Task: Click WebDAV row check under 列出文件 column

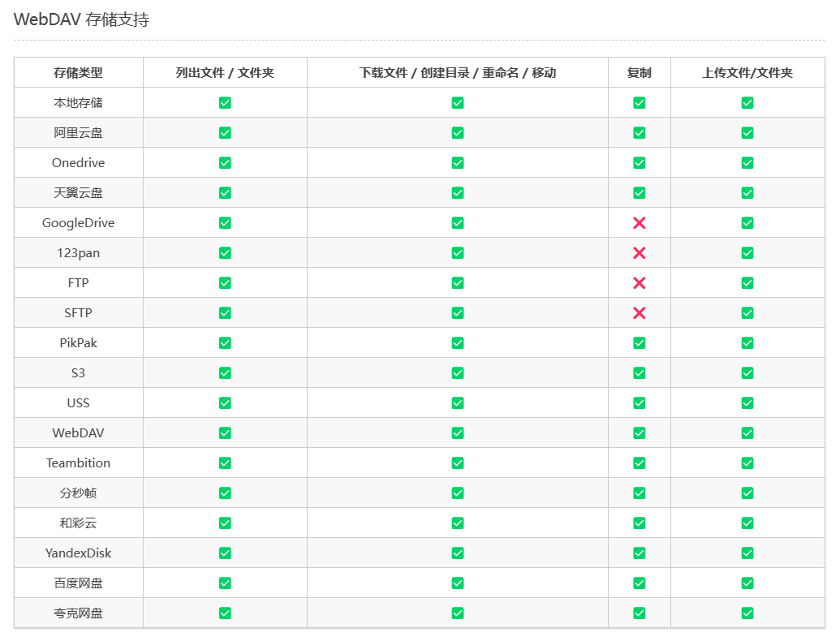Action: point(225,433)
